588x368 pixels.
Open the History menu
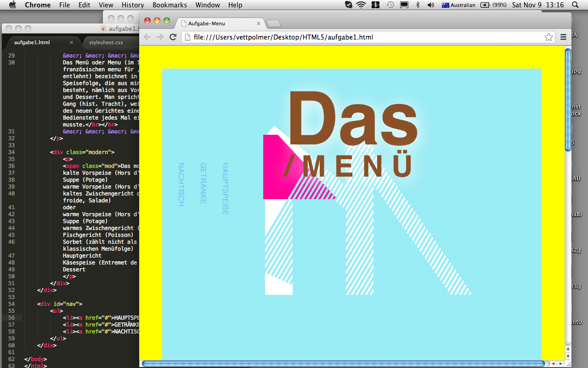tap(133, 5)
